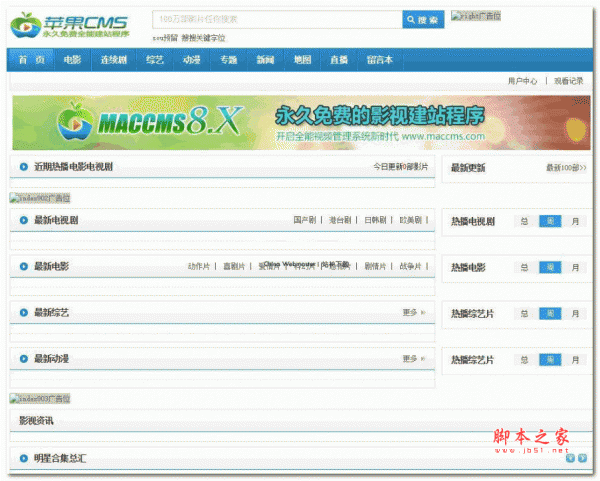Click the play icon beside 最新动漫
Image resolution: width=600 pixels, height=481 pixels.
(x=24, y=359)
